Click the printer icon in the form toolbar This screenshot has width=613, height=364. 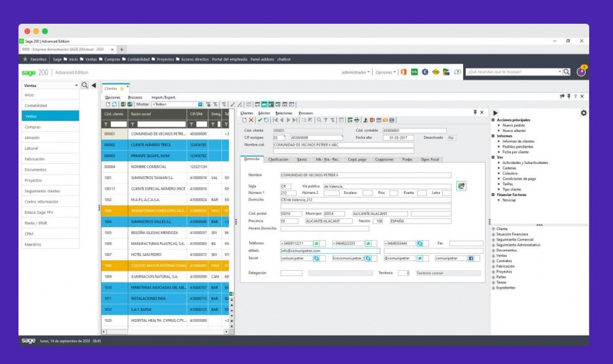point(356,120)
